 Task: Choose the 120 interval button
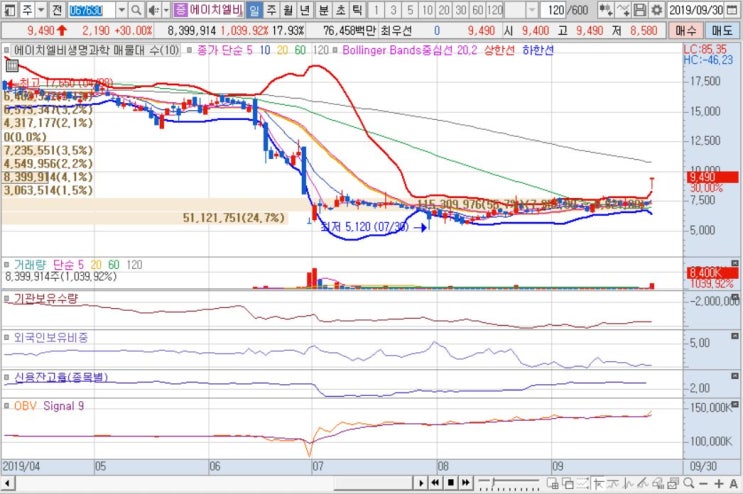coord(495,9)
